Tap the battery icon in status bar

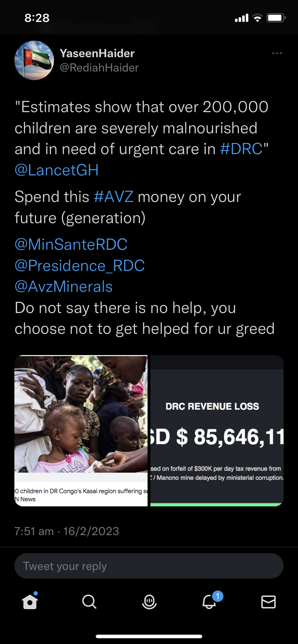click(x=276, y=18)
